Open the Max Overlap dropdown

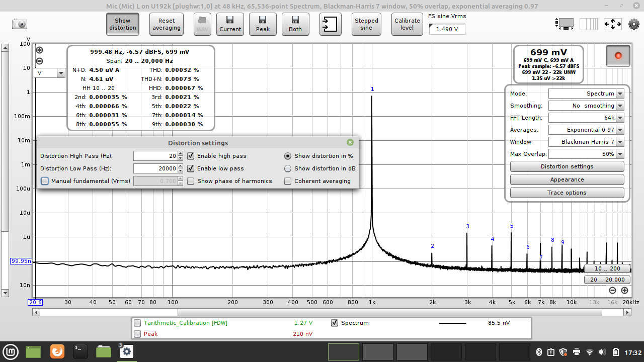620,154
